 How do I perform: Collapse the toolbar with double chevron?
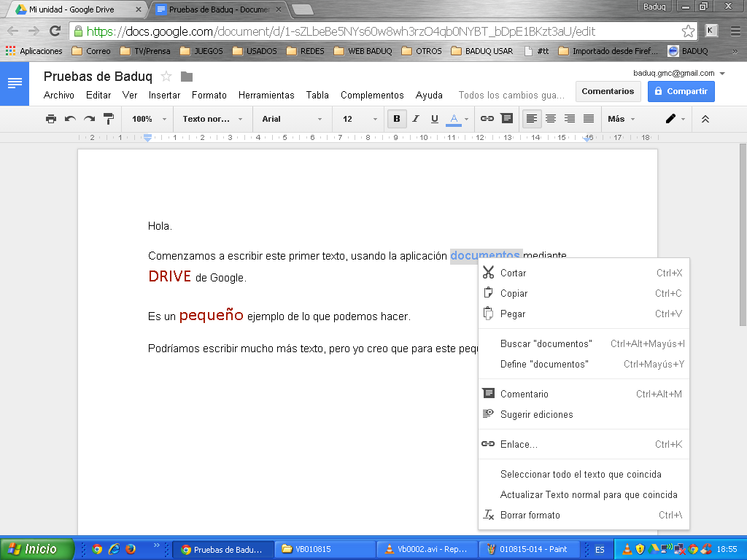point(705,119)
